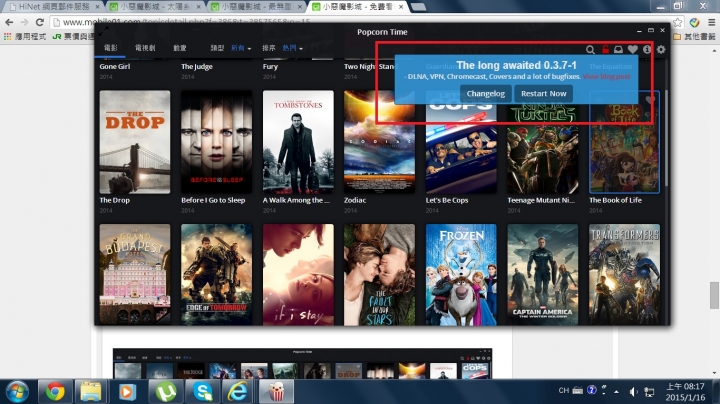Click the browser page vertical scrollbar thumb
Screen dimensions: 720x404
click(714, 295)
